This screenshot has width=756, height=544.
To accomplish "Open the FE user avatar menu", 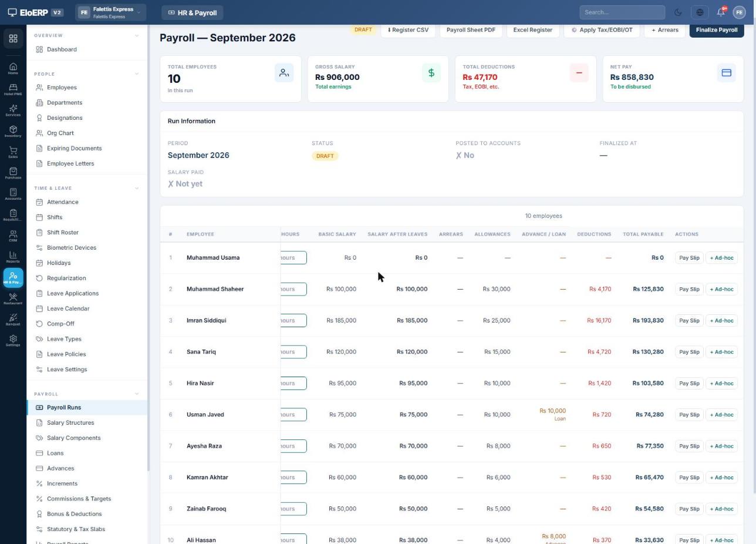I will tap(739, 12).
